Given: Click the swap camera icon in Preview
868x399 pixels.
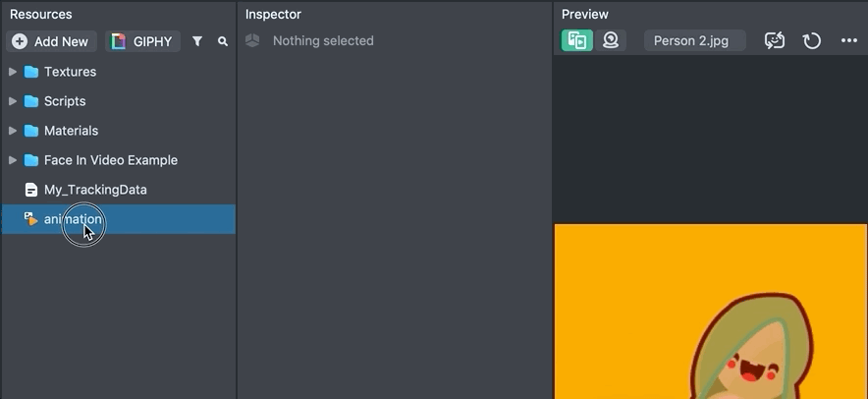Looking at the screenshot, I should (x=775, y=41).
